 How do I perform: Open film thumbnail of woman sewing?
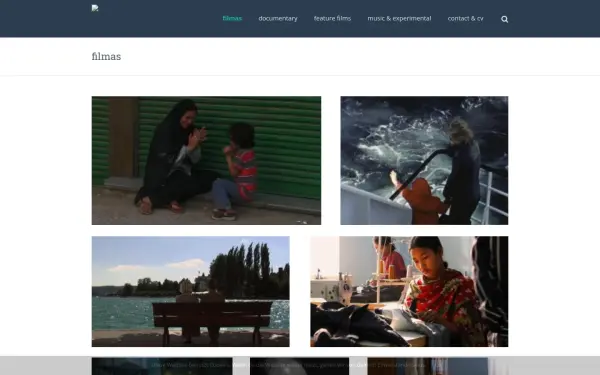tap(409, 292)
